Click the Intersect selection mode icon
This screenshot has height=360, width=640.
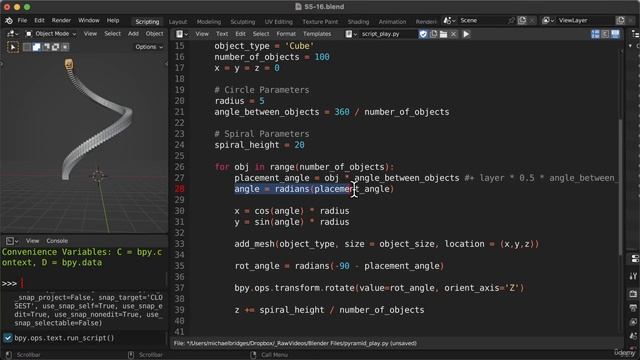(65, 47)
